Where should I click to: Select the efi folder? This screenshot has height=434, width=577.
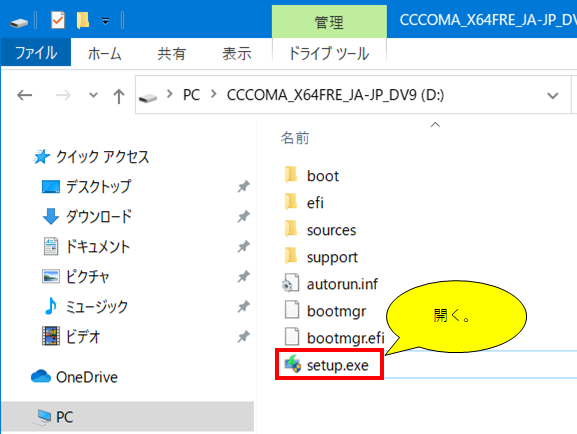315,203
